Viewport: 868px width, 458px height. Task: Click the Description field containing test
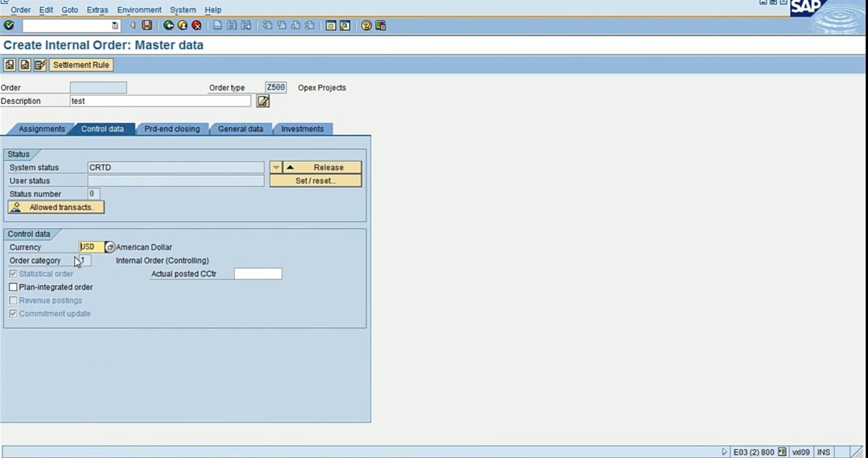[161, 101]
